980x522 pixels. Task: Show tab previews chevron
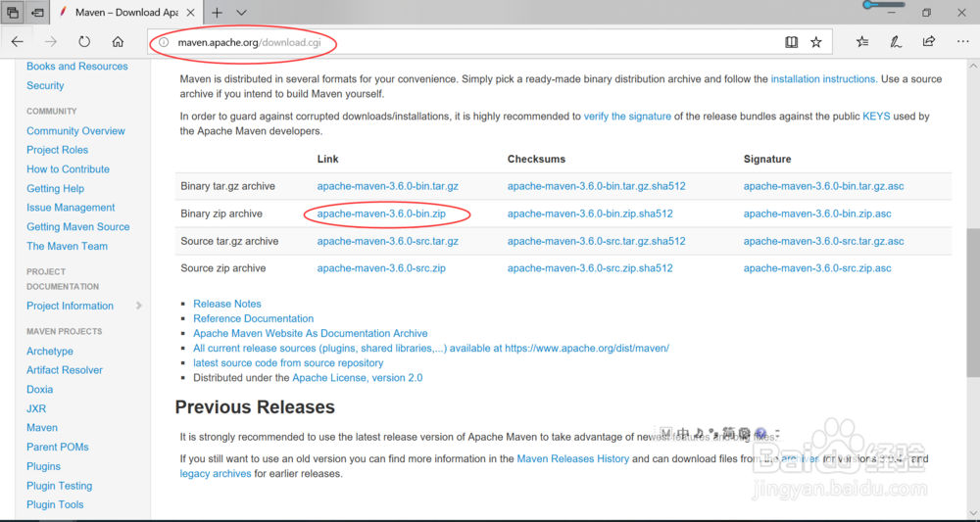pyautogui.click(x=242, y=13)
